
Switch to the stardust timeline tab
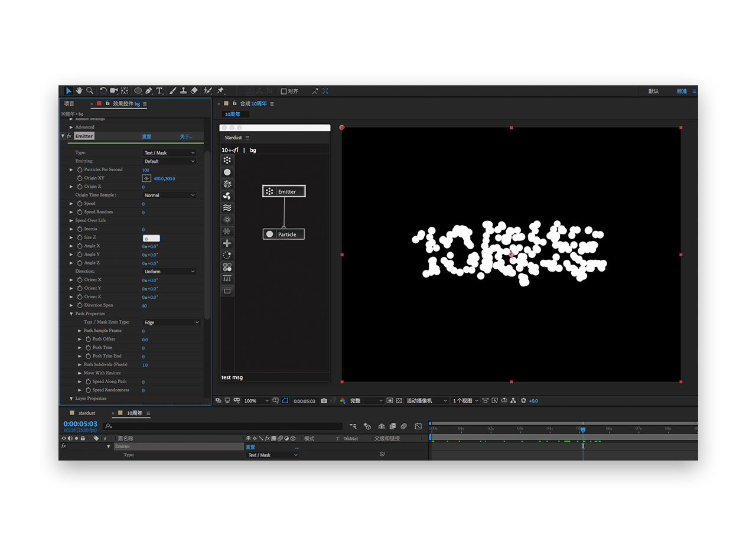(x=87, y=413)
